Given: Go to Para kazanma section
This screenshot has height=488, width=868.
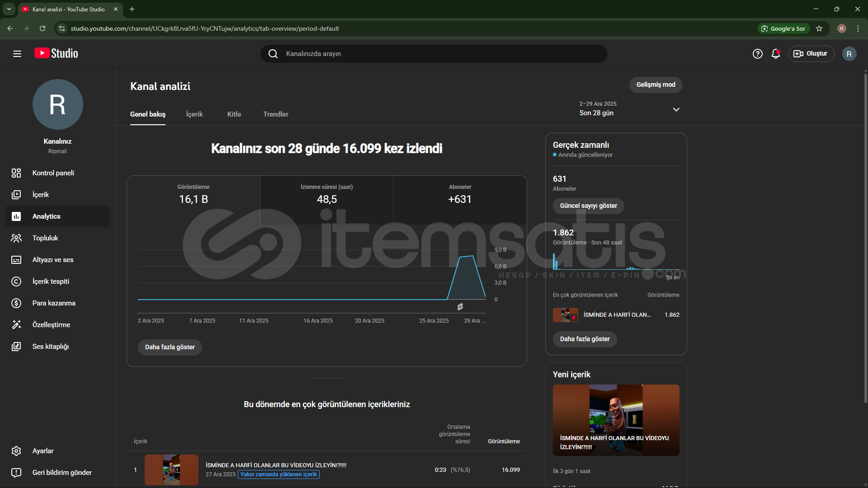Looking at the screenshot, I should pyautogui.click(x=53, y=303).
